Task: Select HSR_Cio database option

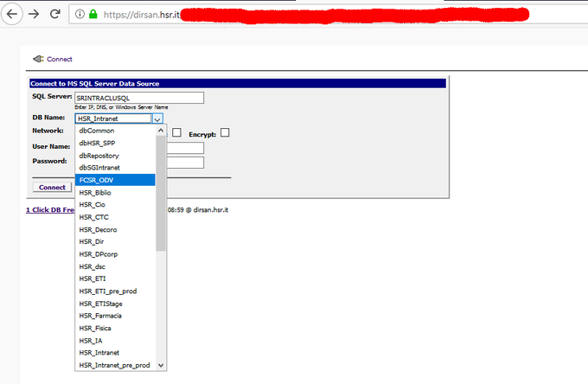Action: 115,205
